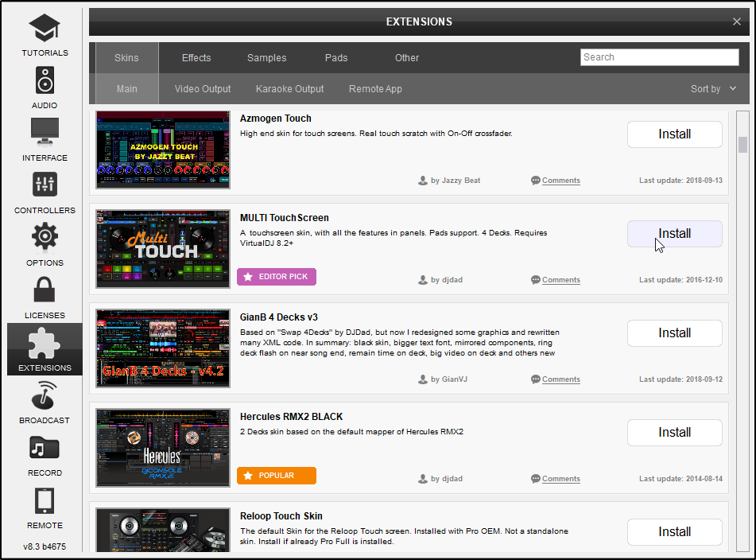Screen dimensions: 756x560
Task: Click the Multi Touch skin thumbnail
Action: (163, 249)
